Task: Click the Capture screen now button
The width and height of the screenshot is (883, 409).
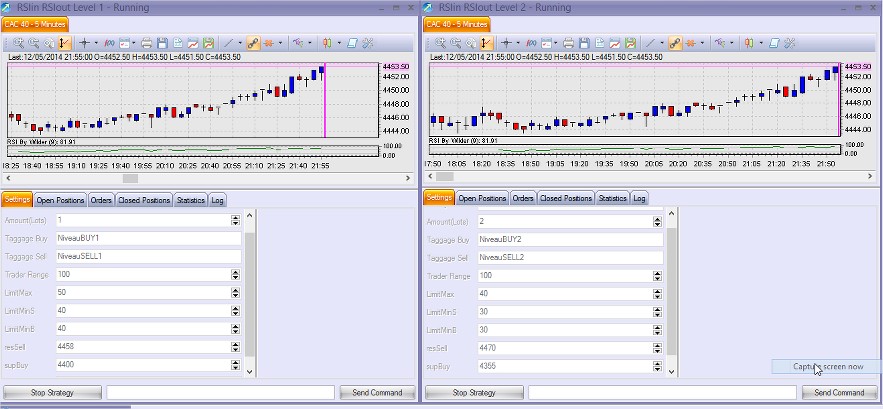Action: (828, 367)
